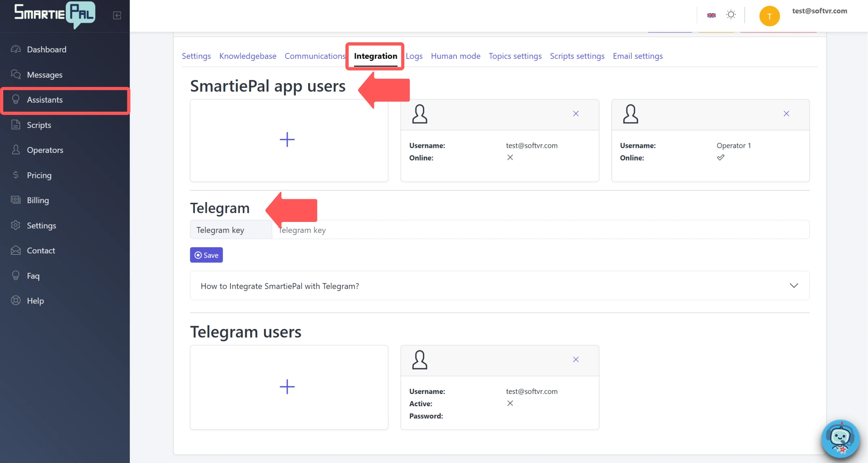Screen dimensions: 868x463
Task: Open the Human mode tab
Action: tap(455, 56)
